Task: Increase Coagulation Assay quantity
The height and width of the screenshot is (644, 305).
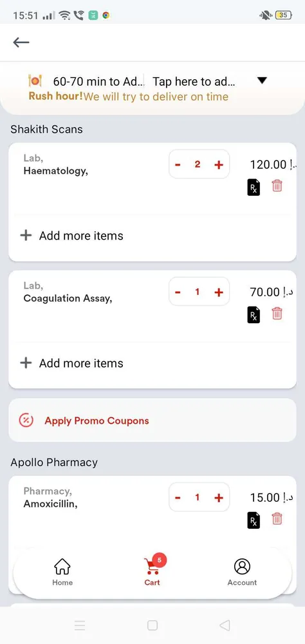Action: coord(219,292)
